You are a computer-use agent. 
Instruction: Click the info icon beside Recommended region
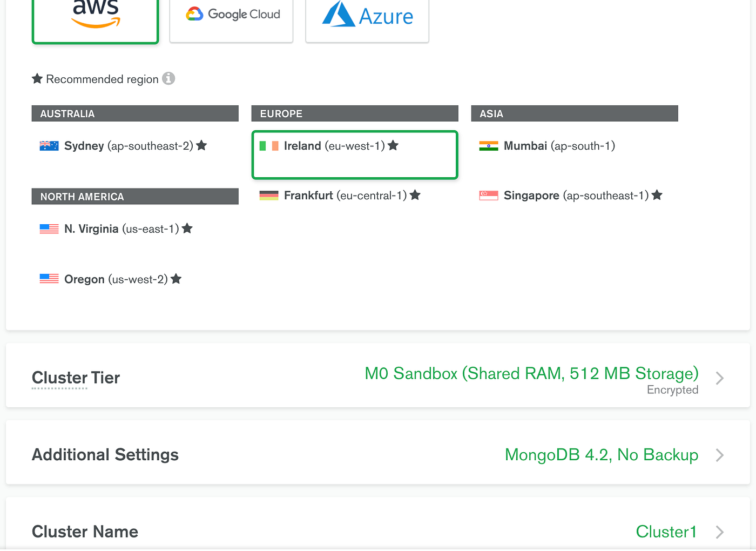pos(168,79)
